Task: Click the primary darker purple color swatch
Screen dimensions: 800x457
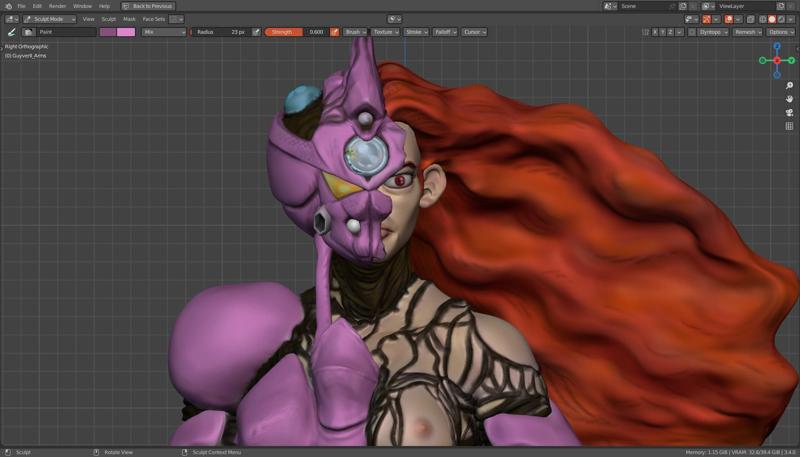Action: coord(108,32)
